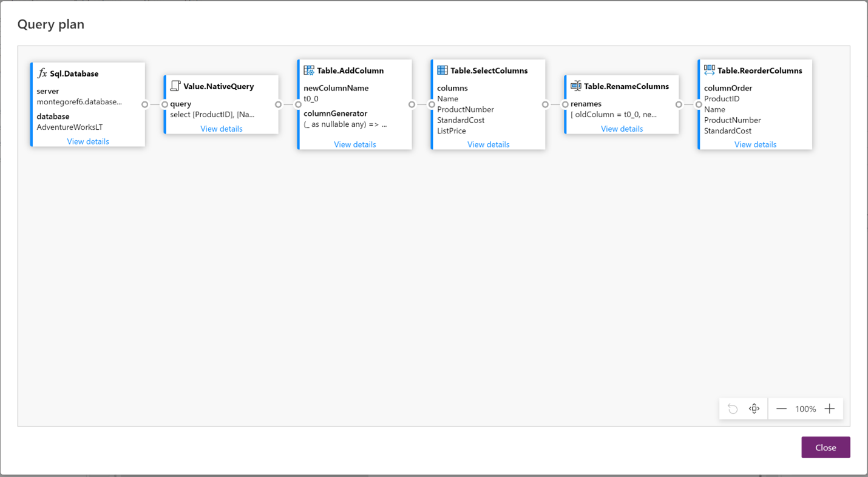Click the Table.RenameColumns node icon

[x=575, y=86]
